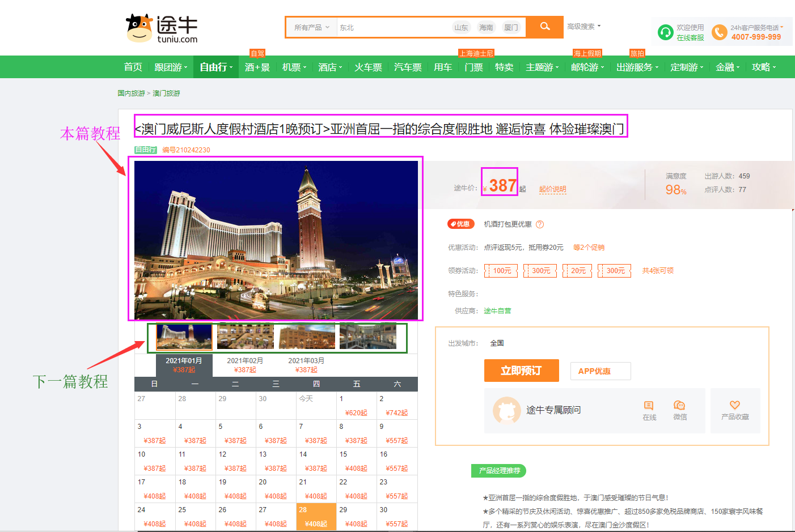Open 等2个促销 link
The image size is (795, 532).
point(589,248)
